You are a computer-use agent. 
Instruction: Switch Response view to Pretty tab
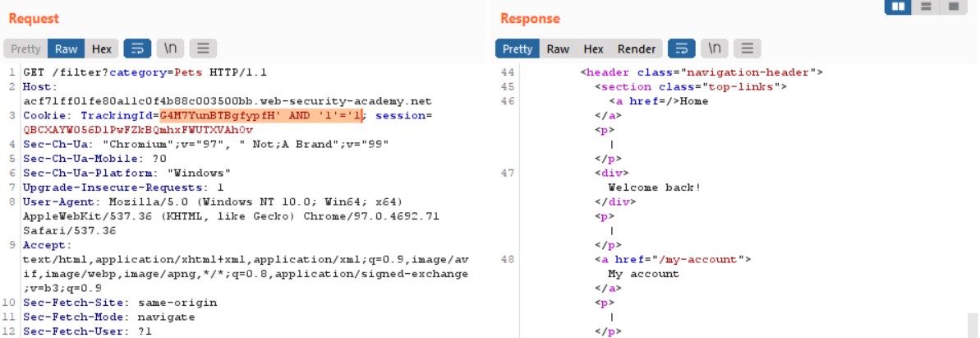coord(518,49)
